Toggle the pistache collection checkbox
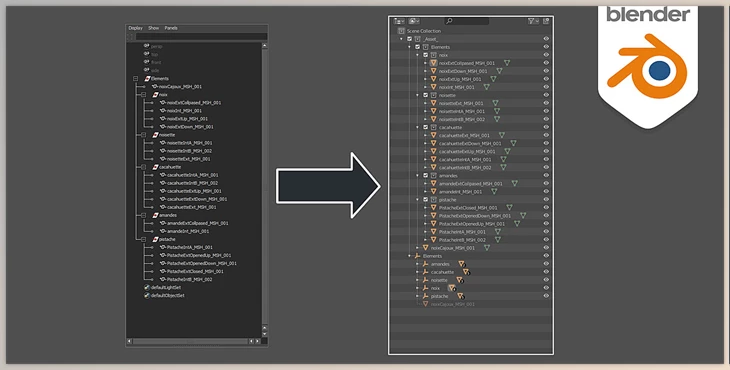 tap(426, 200)
